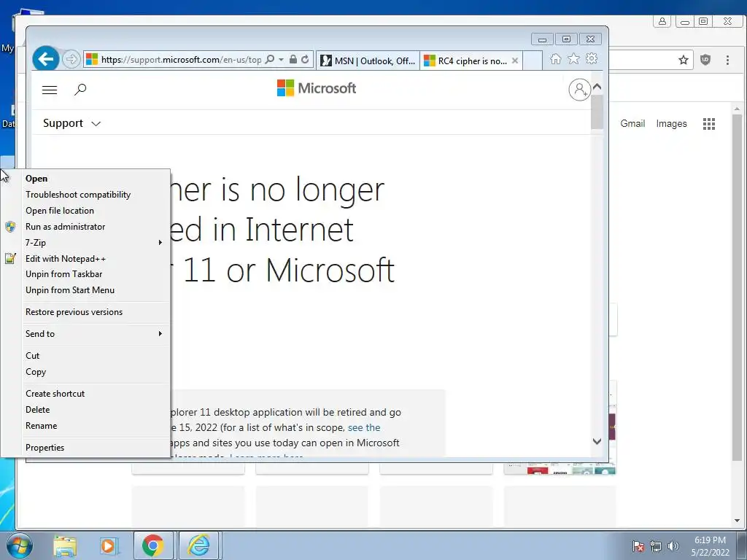This screenshot has width=747, height=560.
Task: Expand the Send to submenu
Action: click(x=86, y=334)
